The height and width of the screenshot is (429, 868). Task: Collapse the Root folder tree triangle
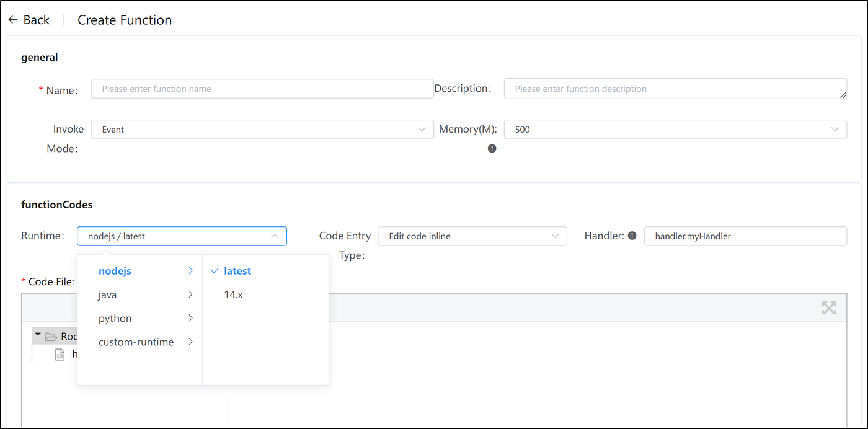(x=38, y=335)
